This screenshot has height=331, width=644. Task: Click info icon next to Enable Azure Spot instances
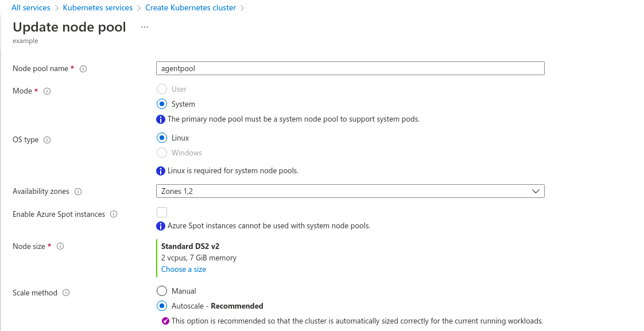click(114, 214)
